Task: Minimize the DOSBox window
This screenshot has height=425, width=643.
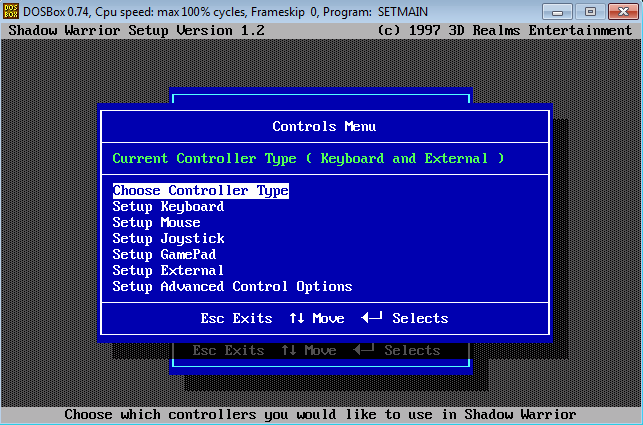Action: [557, 11]
